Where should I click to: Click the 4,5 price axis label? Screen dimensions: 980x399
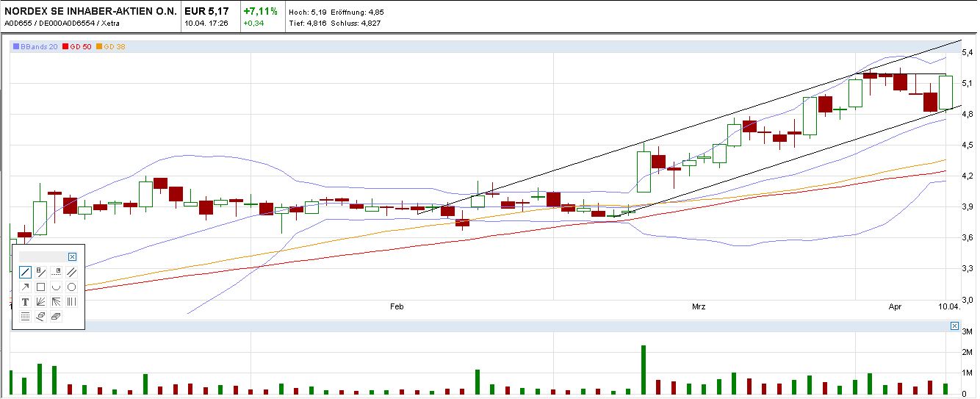pyautogui.click(x=967, y=145)
